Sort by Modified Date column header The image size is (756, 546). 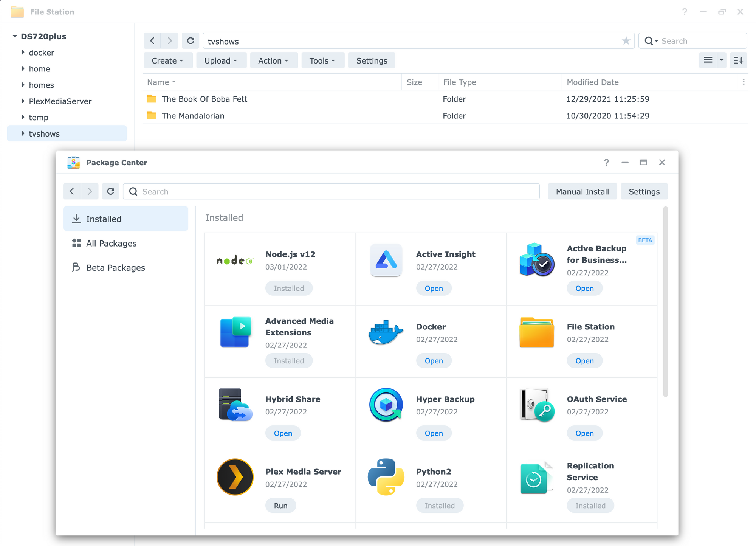650,82
